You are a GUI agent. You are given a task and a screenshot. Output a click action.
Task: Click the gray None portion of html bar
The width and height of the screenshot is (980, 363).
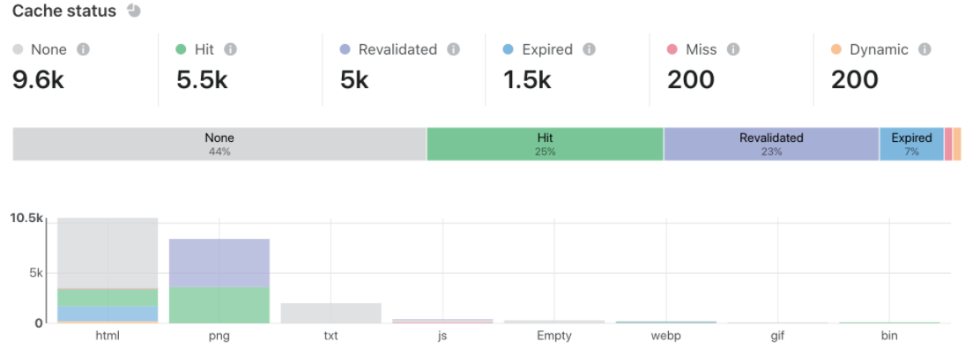pyautogui.click(x=108, y=253)
